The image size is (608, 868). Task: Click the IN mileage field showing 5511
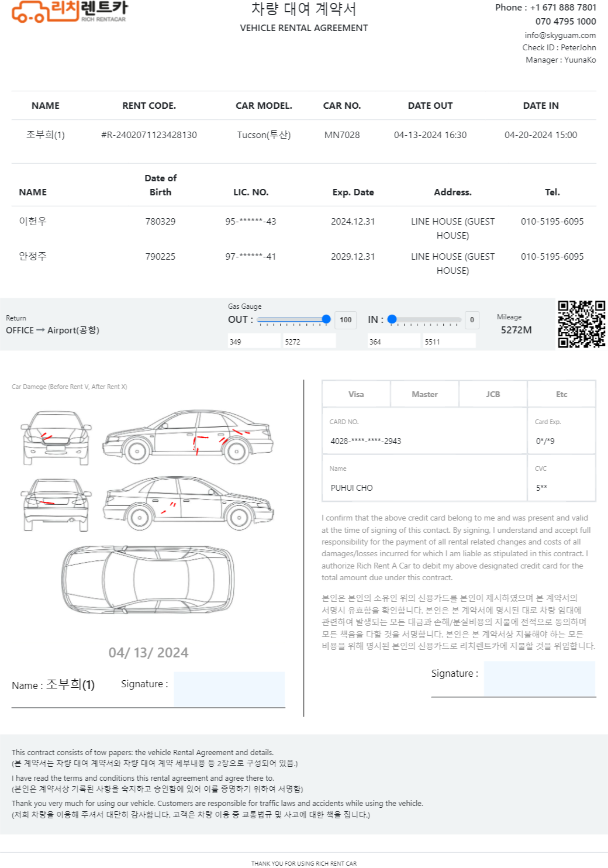click(449, 342)
